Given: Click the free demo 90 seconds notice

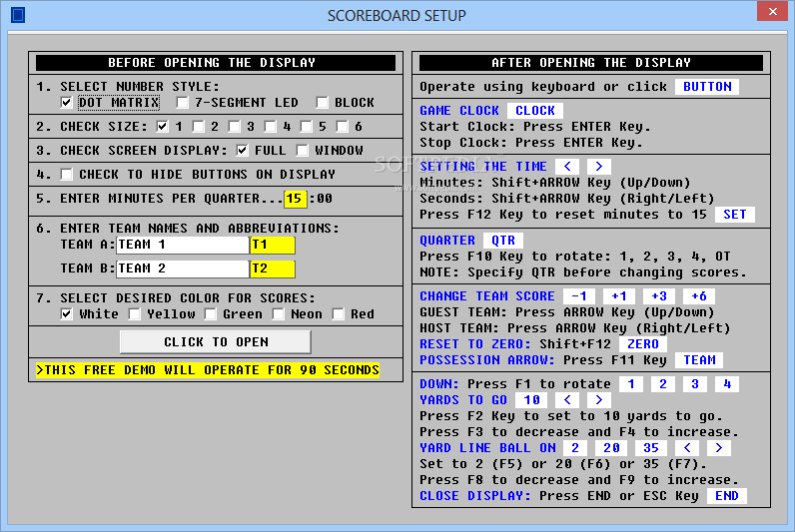Looking at the screenshot, I should coord(208,370).
